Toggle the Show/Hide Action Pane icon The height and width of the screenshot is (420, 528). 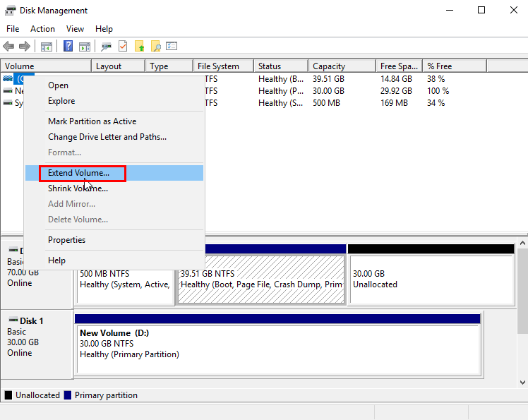[x=85, y=46]
